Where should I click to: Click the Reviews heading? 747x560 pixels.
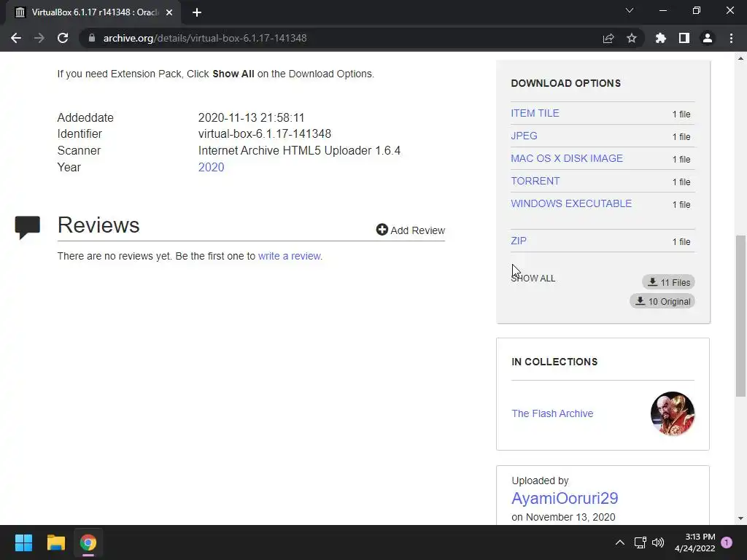pos(98,225)
